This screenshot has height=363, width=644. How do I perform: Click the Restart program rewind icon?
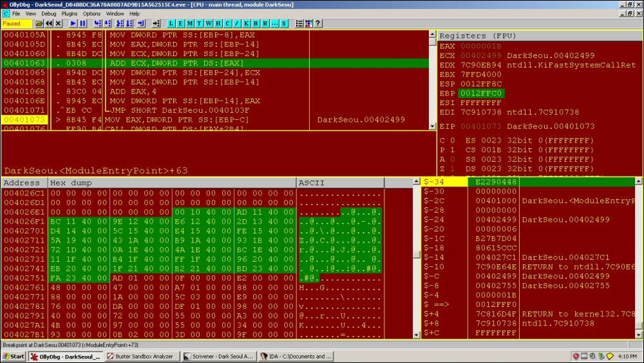49,23
